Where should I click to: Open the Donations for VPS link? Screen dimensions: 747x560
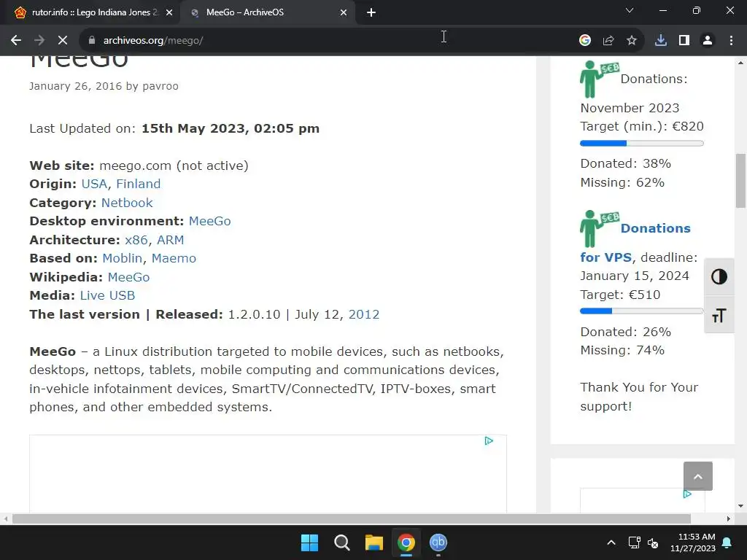[655, 228]
